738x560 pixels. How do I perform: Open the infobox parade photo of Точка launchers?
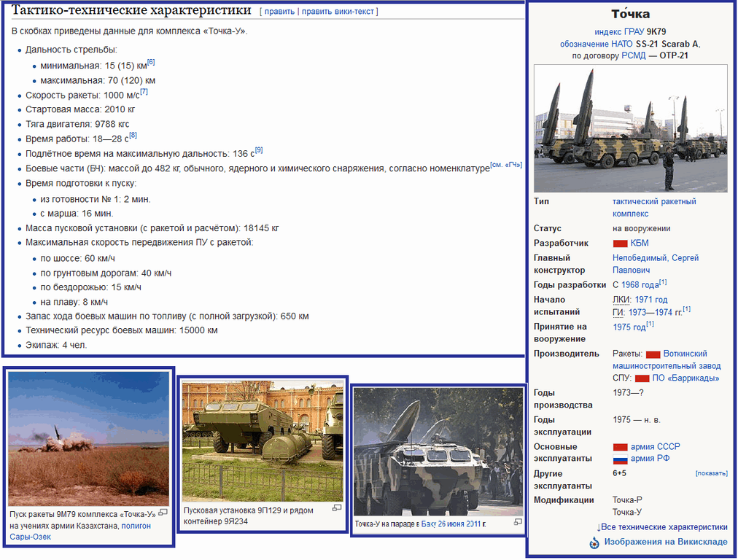coord(630,129)
